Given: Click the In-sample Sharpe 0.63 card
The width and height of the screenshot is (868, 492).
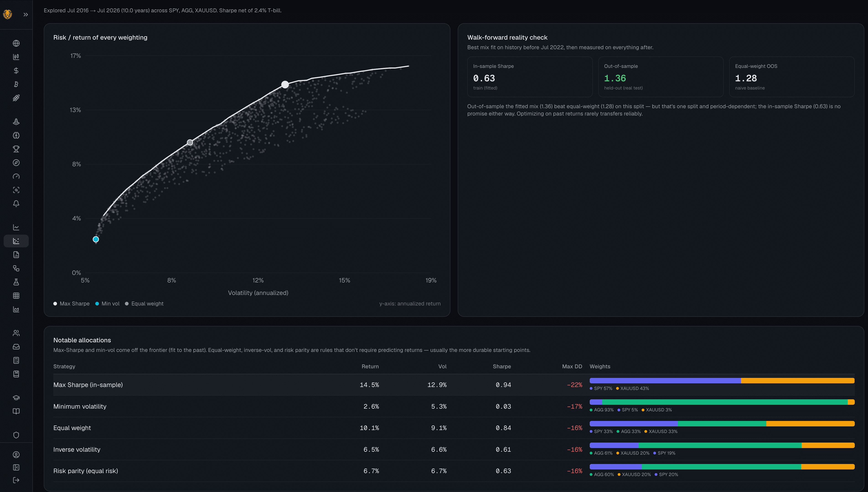Looking at the screenshot, I should click(530, 77).
